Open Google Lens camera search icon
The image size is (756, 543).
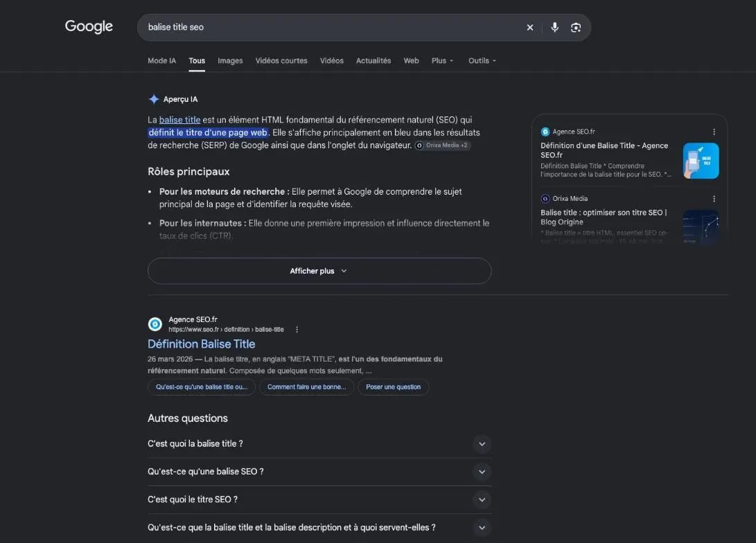coord(576,28)
